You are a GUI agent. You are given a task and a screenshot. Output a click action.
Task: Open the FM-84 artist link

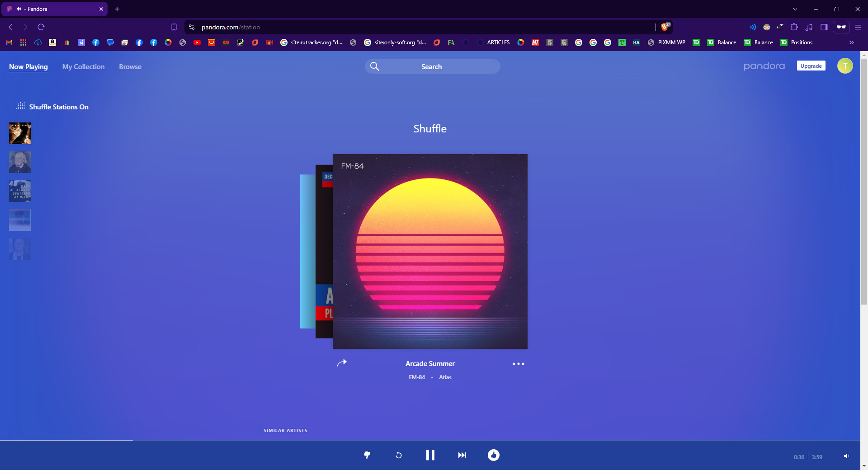(417, 377)
